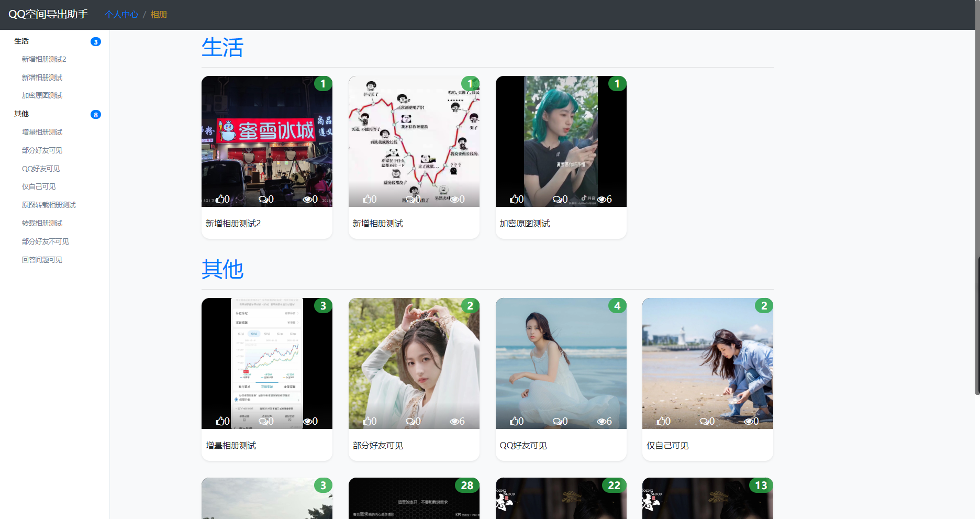Click album title 加密原图测试 under cover
Viewport: 980px width, 519px height.
point(525,224)
